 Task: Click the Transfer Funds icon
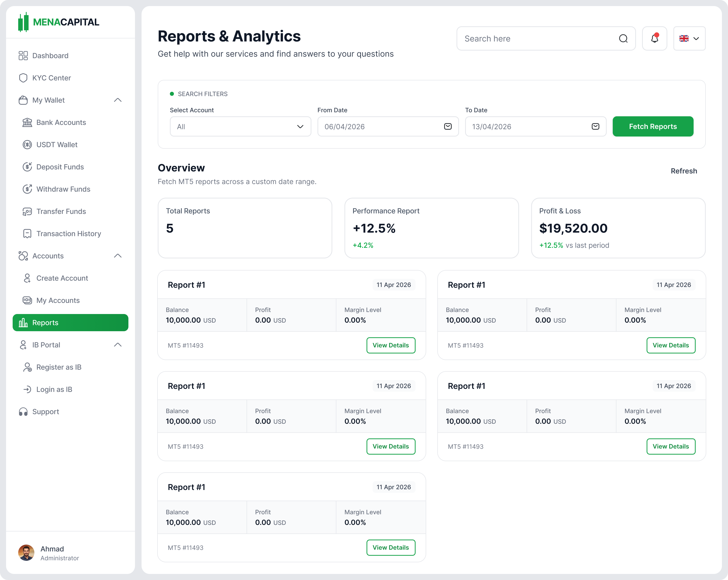[27, 211]
